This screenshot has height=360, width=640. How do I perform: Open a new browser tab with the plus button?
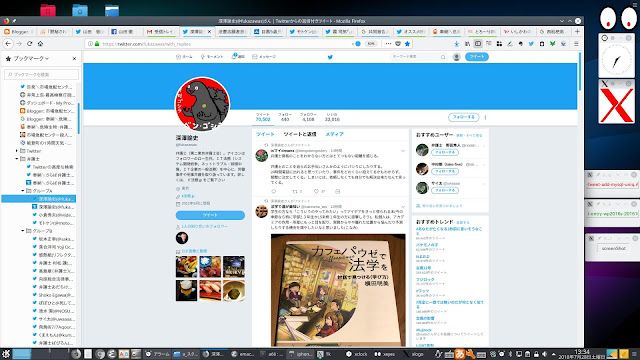577,31
